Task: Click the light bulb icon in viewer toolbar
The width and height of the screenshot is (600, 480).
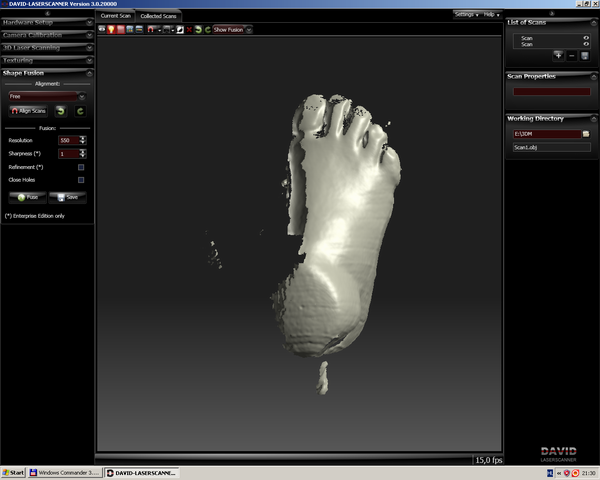Action: click(x=111, y=30)
